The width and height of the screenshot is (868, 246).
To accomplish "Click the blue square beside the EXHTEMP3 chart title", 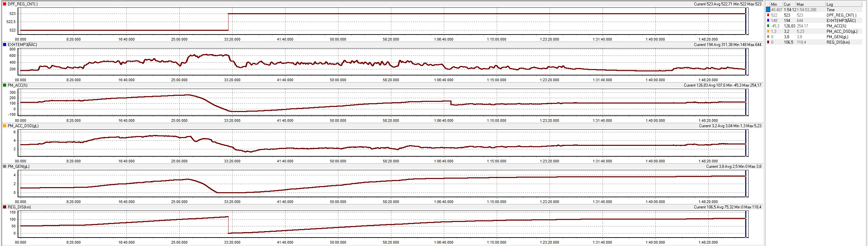I will tap(4, 45).
